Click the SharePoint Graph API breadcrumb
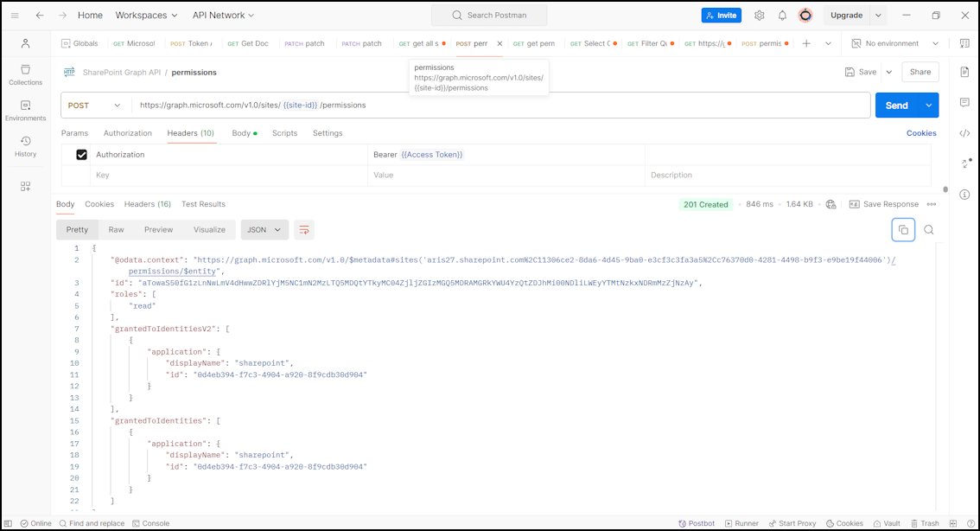980x531 pixels. [x=122, y=73]
